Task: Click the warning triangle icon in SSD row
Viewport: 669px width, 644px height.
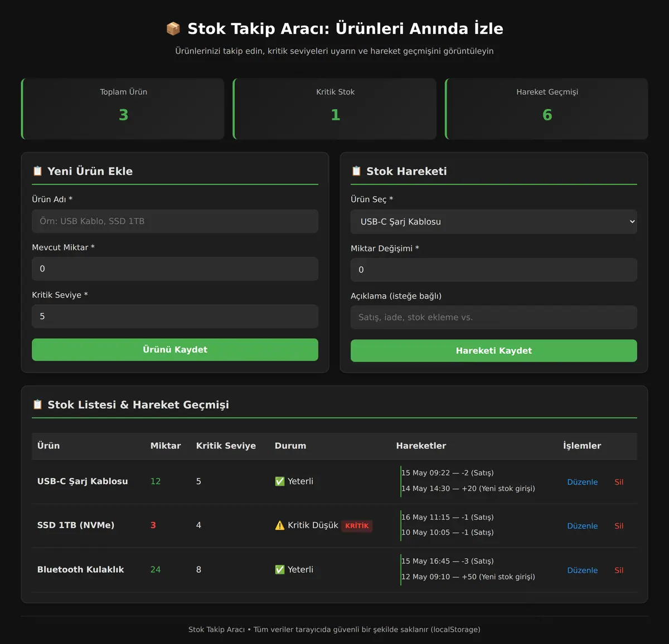Action: 280,525
